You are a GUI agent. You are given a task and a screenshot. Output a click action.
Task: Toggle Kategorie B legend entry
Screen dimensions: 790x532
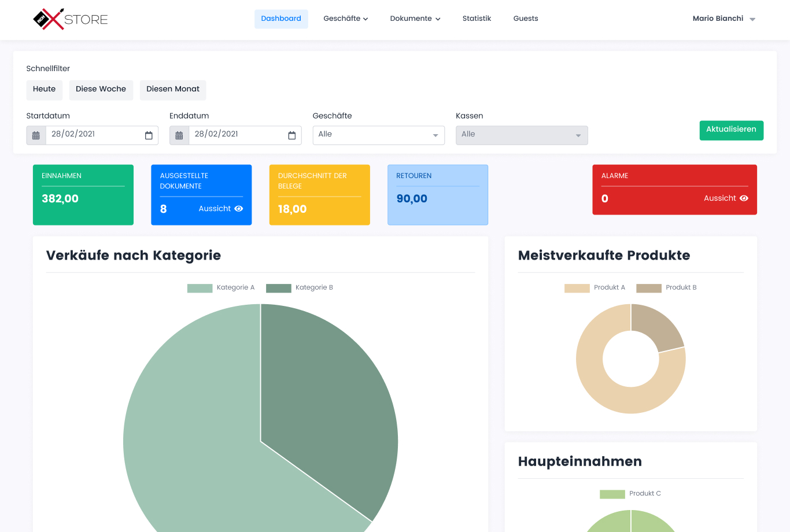coord(300,287)
